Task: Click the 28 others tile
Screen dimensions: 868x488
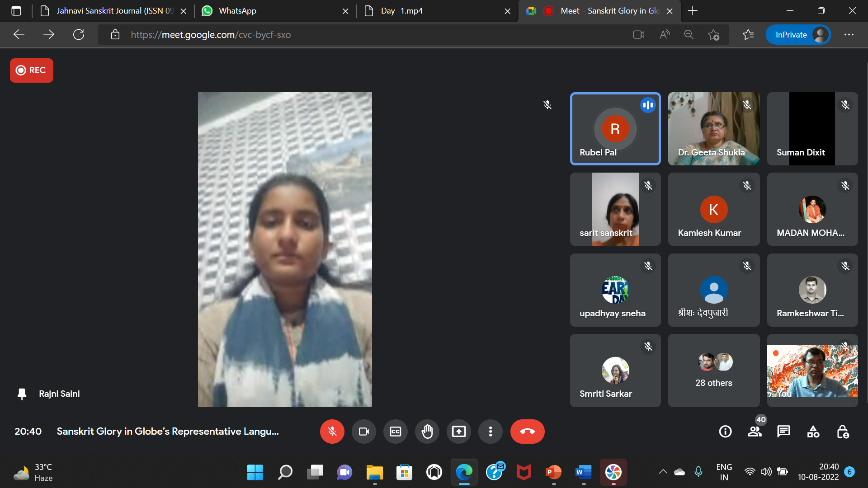Action: (713, 371)
